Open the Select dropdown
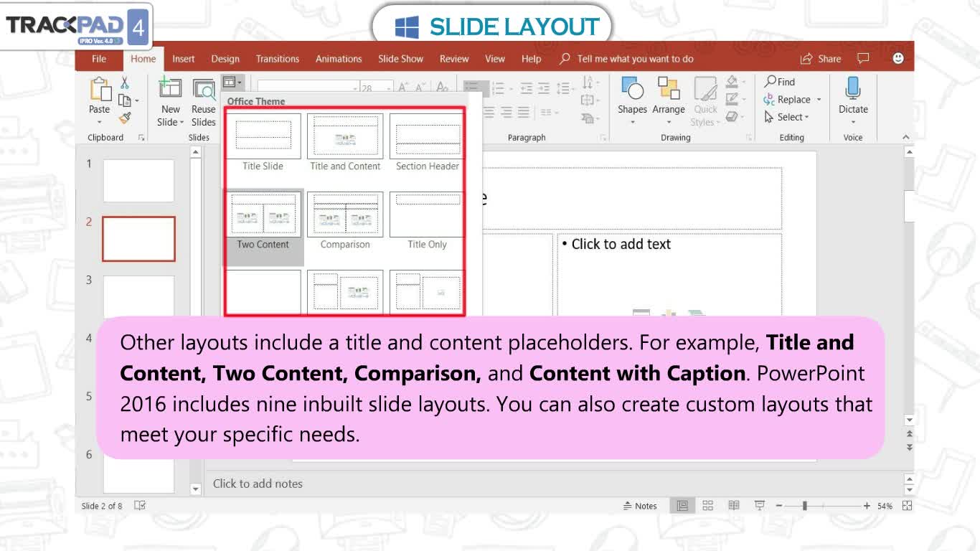Image resolution: width=980 pixels, height=551 pixels. pyautogui.click(x=787, y=117)
